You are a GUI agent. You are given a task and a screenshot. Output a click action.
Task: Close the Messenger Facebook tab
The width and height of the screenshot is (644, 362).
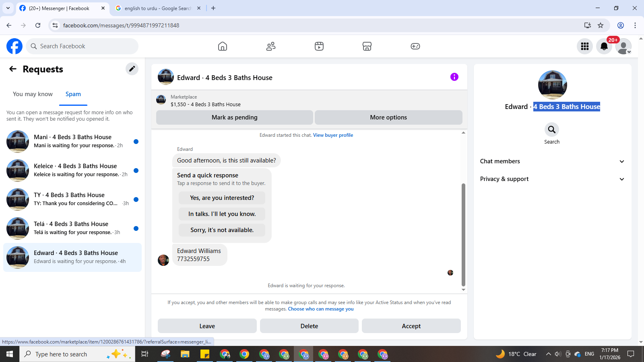point(103,8)
